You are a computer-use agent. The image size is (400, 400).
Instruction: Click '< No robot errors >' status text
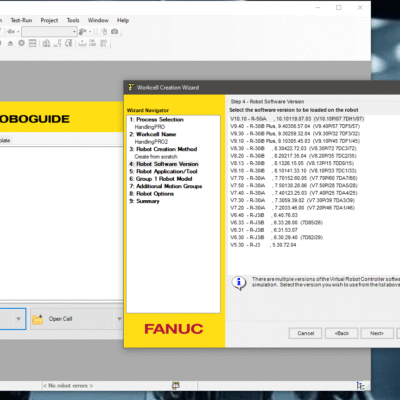(68, 386)
